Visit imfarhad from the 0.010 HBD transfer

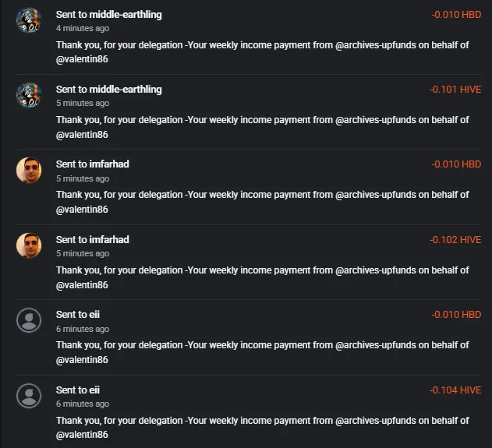109,164
